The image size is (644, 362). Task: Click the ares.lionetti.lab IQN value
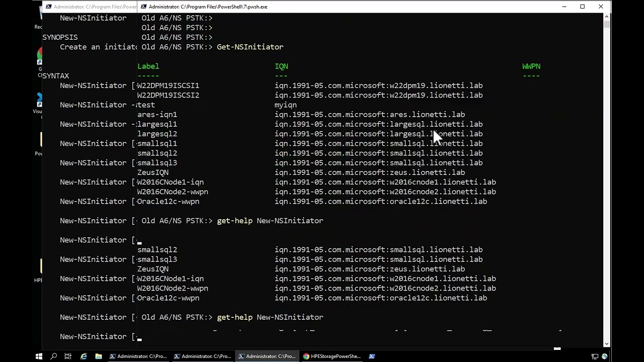tap(370, 115)
